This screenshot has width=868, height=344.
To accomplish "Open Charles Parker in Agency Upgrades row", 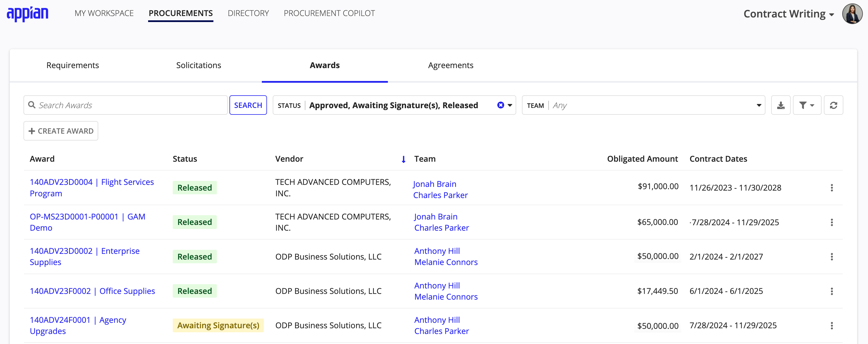I will click(x=441, y=331).
